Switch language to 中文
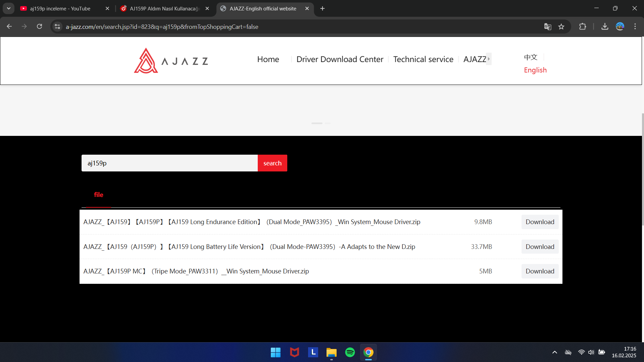The height and width of the screenshot is (362, 644). point(531,57)
